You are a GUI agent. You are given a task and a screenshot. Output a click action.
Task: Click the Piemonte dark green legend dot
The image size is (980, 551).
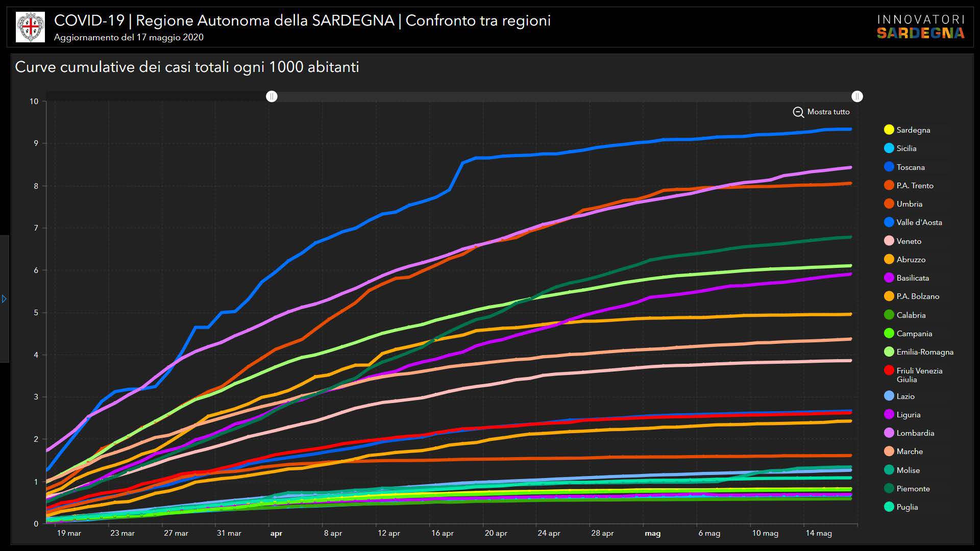tap(889, 489)
